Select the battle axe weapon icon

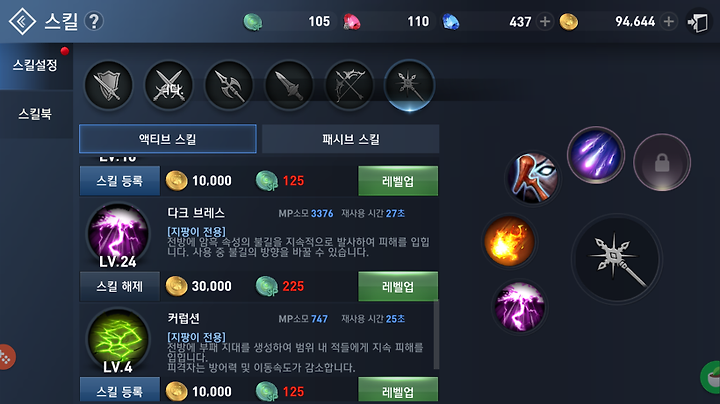[229, 86]
